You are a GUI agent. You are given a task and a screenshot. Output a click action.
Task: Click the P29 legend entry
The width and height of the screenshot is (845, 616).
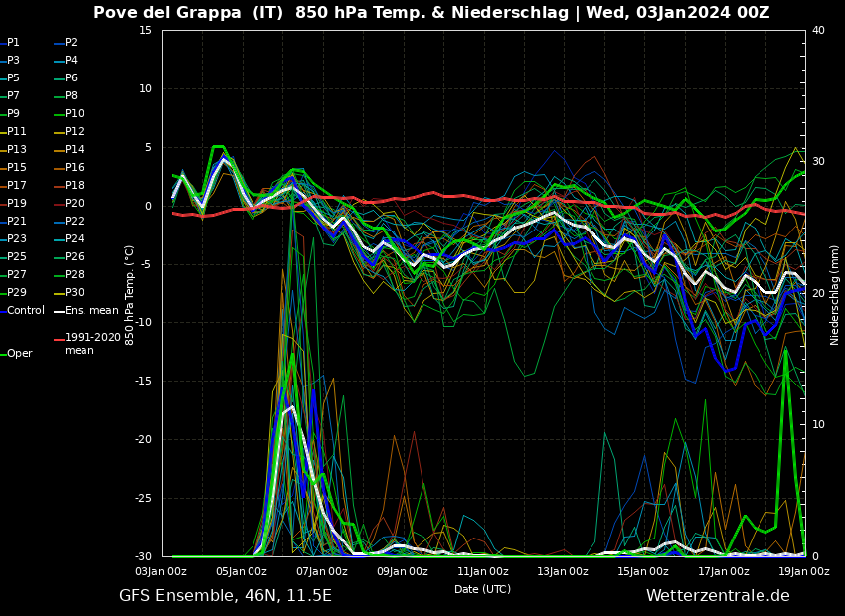click(x=16, y=292)
